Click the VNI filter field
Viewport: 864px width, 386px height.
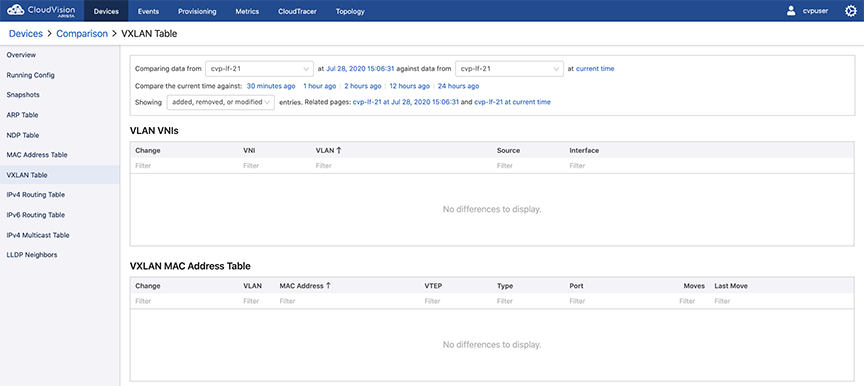(276, 166)
